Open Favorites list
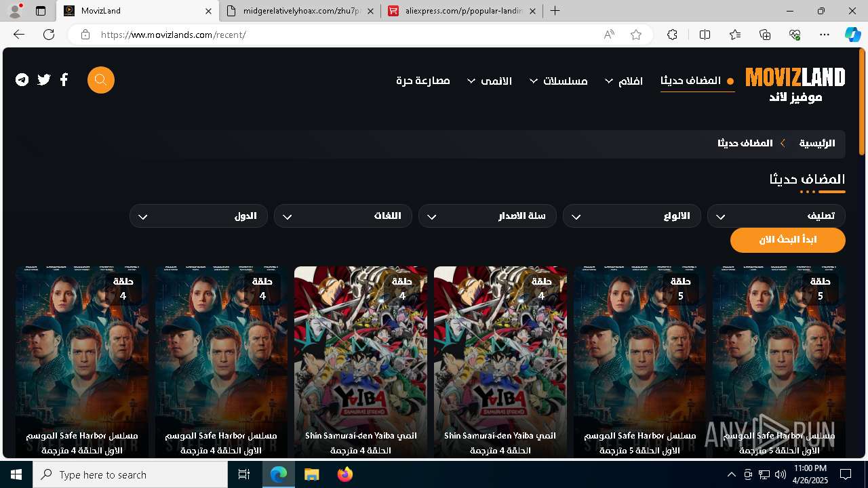Image resolution: width=868 pixels, height=488 pixels. coord(735,35)
